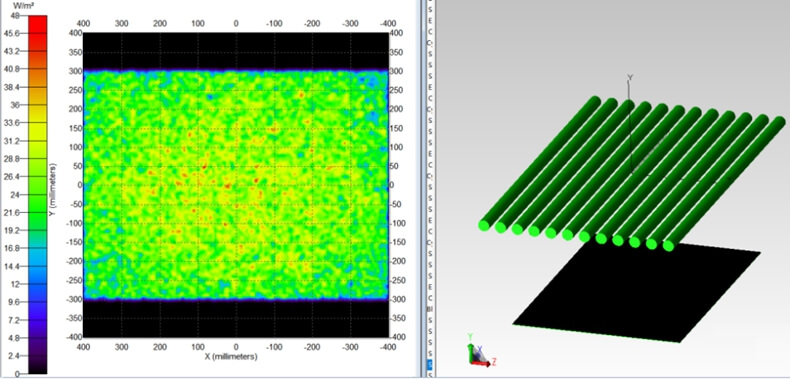Click the top black band of irradiance chart
Viewport: 790px width, 379px height.
click(x=236, y=51)
